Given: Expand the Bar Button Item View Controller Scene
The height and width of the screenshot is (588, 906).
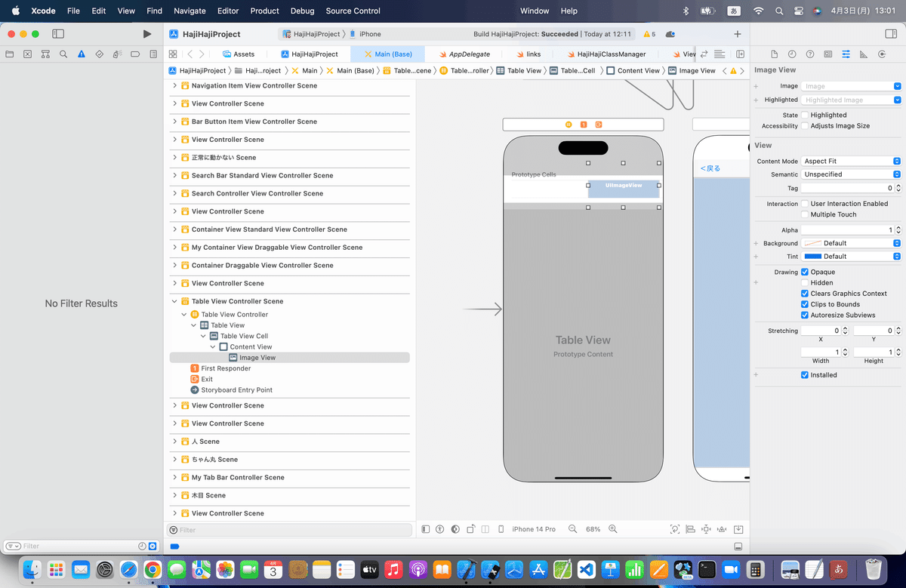Looking at the screenshot, I should [175, 122].
